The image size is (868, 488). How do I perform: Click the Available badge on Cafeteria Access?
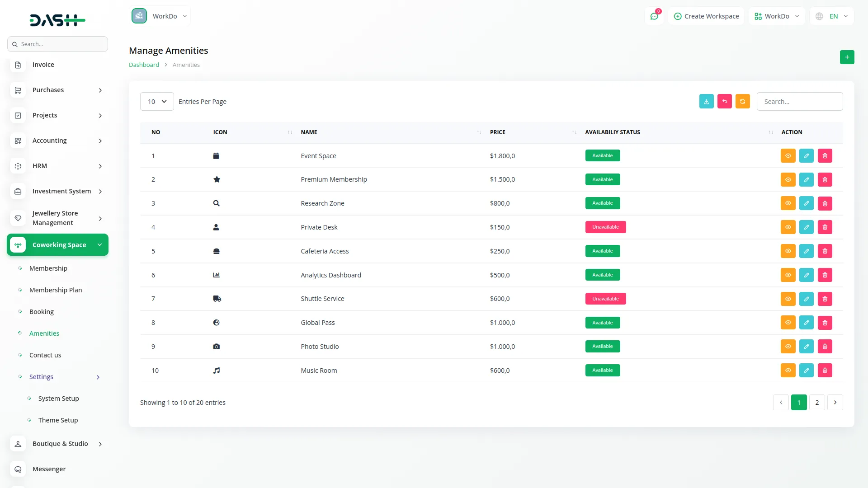point(602,251)
